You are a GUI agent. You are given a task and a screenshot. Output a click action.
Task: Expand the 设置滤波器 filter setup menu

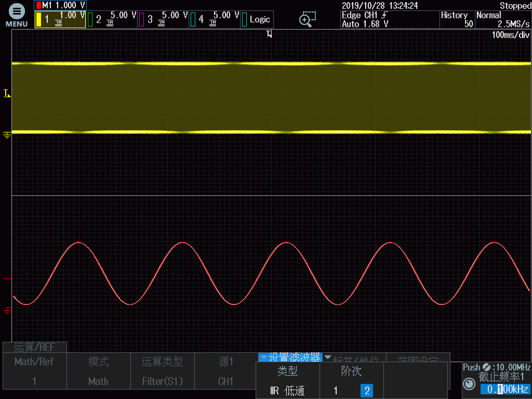[290, 358]
